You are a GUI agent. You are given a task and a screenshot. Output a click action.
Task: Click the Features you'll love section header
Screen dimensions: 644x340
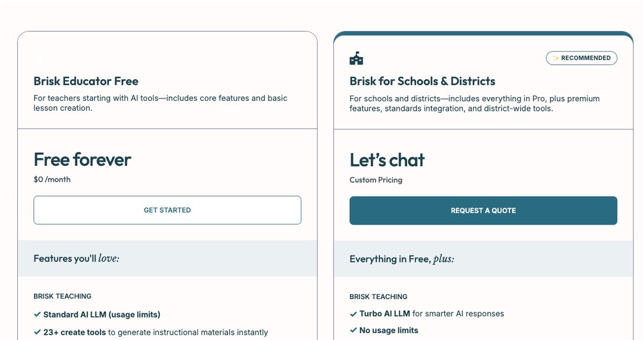pos(76,258)
